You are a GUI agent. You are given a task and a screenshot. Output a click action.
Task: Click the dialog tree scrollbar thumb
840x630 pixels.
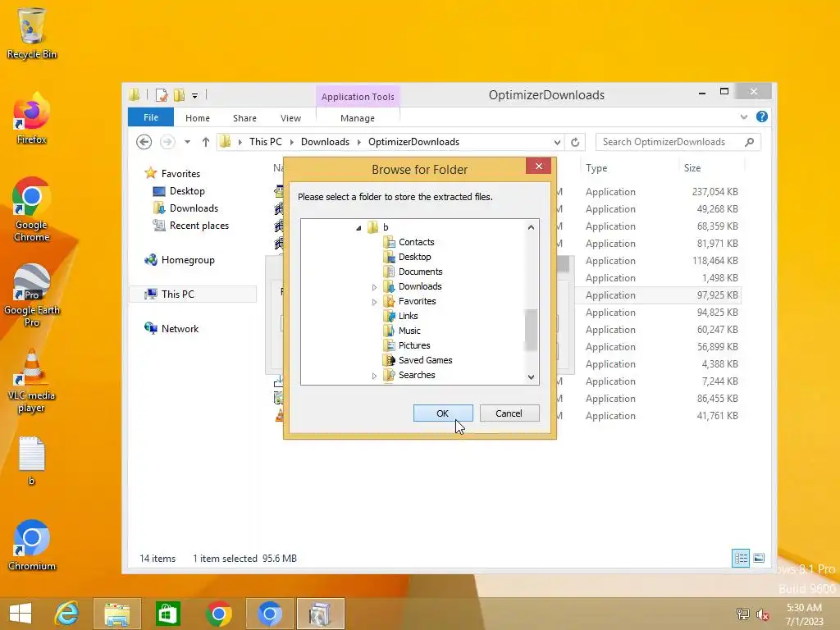pos(531,330)
